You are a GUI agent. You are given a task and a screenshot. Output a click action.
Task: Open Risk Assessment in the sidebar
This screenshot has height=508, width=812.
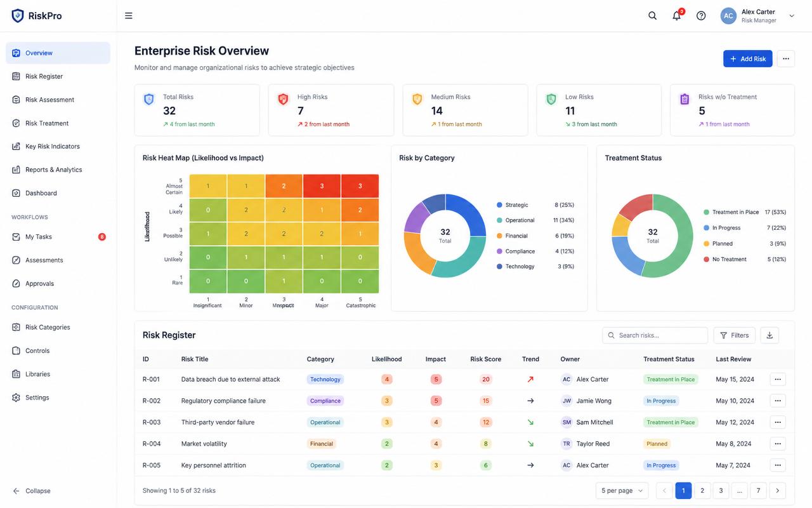(x=58, y=100)
